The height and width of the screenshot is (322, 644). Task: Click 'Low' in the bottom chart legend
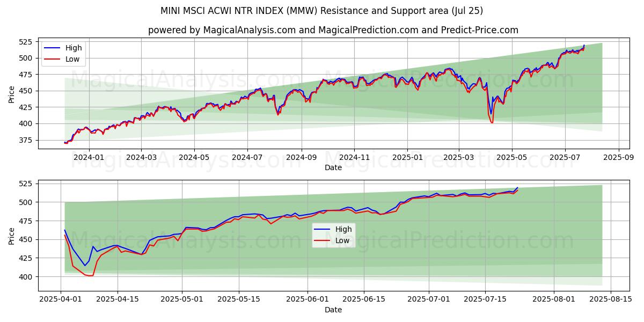[x=342, y=240]
